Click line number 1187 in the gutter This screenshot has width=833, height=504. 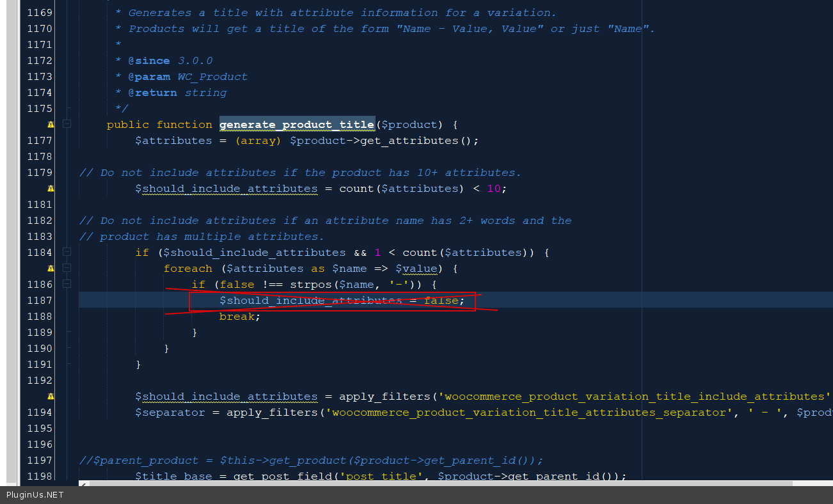pos(39,301)
